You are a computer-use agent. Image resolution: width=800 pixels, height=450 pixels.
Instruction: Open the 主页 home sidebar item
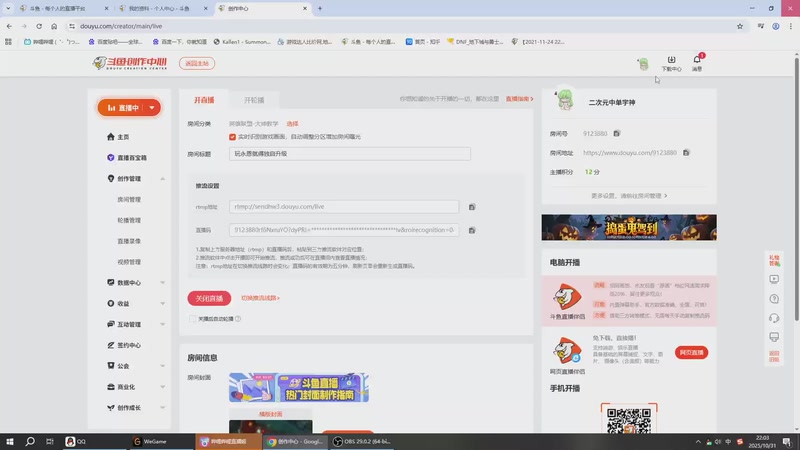[118, 137]
